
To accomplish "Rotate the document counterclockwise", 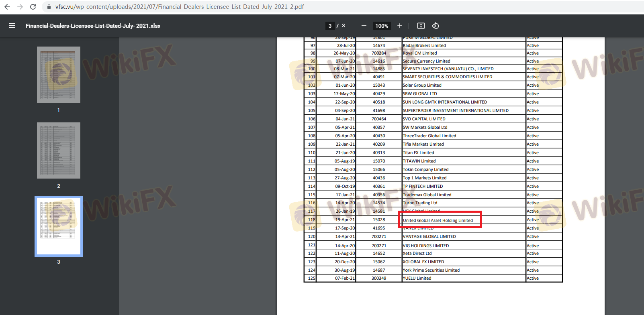I will [435, 26].
